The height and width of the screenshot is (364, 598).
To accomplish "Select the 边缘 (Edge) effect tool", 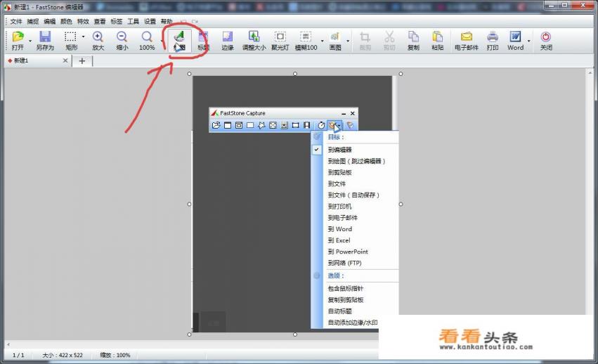I will click(227, 39).
